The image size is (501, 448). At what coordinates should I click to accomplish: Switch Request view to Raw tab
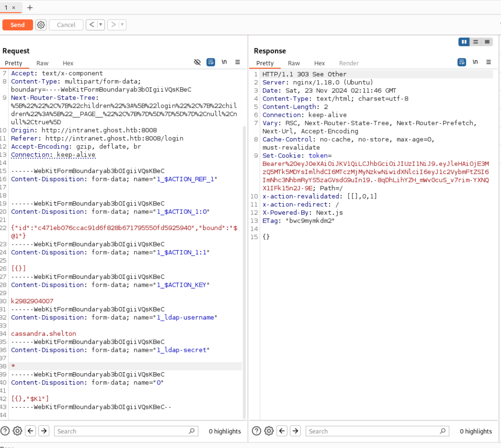pos(42,63)
